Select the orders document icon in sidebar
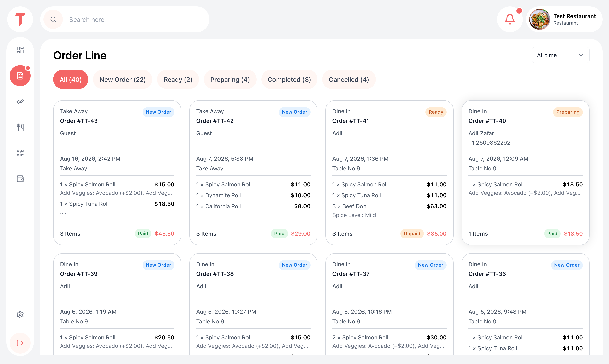This screenshot has width=609, height=364. click(x=20, y=75)
